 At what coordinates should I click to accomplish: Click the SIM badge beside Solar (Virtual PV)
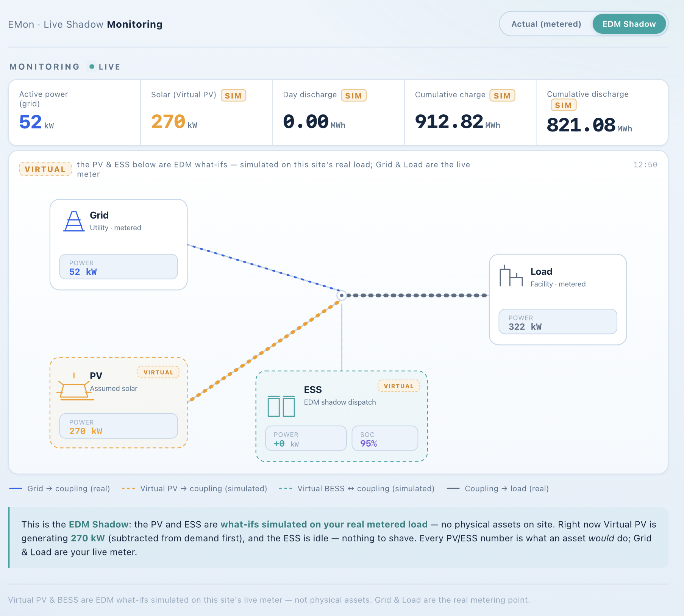(233, 95)
